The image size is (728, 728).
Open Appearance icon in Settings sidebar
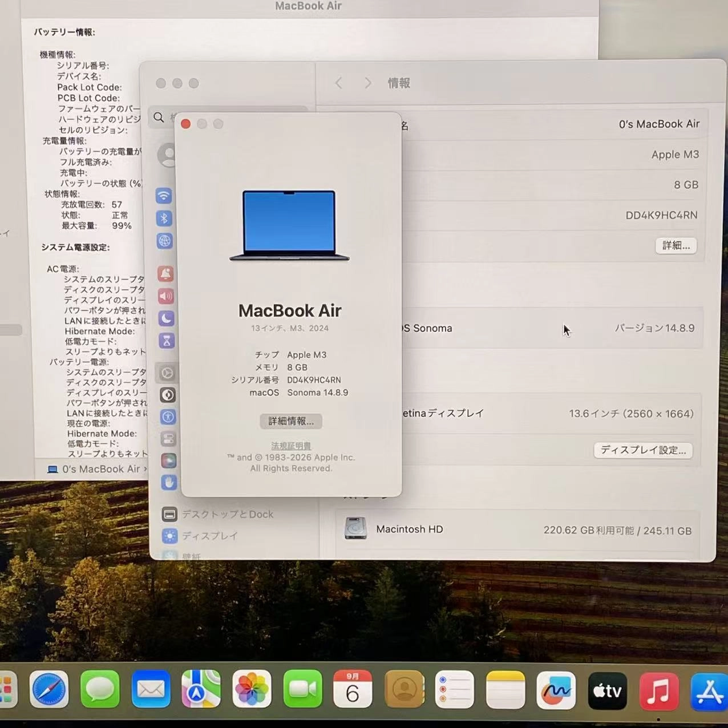pyautogui.click(x=167, y=395)
